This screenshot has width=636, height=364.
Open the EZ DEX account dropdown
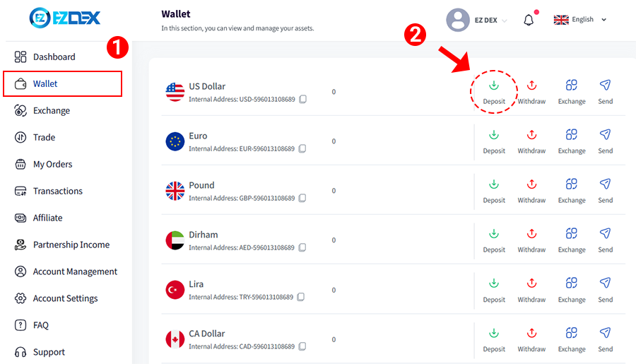pyautogui.click(x=490, y=20)
